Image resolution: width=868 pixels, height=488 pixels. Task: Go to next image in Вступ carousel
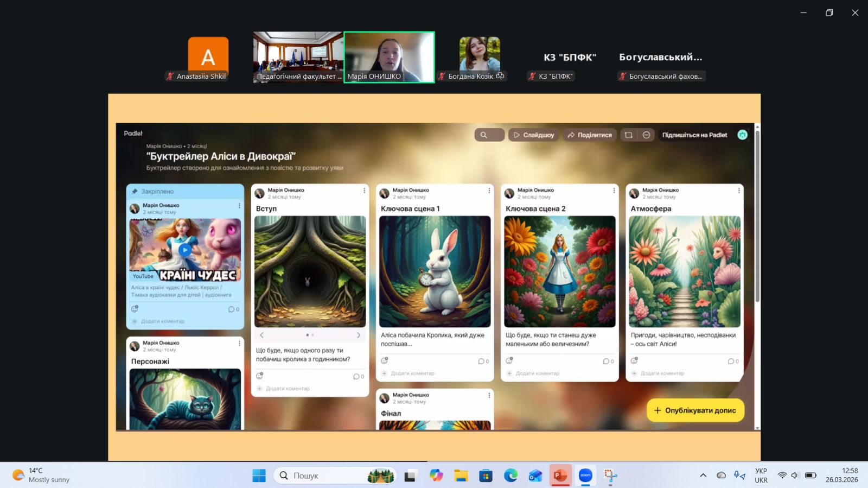pyautogui.click(x=358, y=335)
